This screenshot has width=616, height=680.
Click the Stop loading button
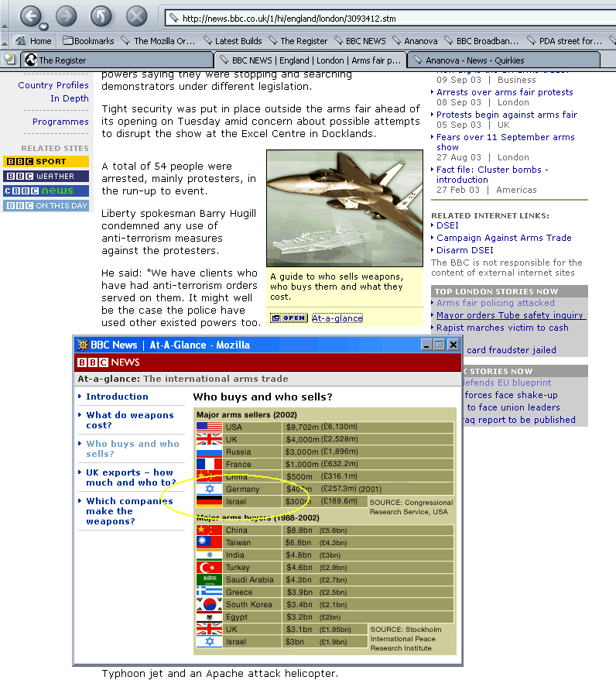click(136, 16)
